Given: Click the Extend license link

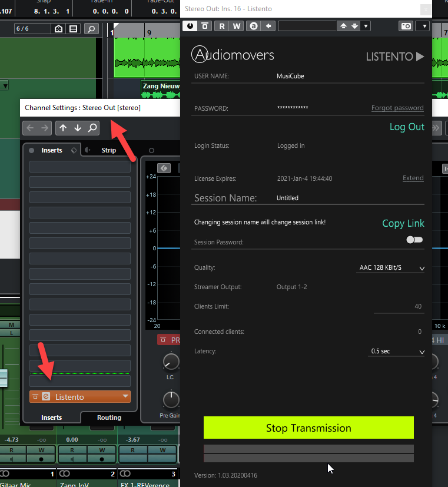Looking at the screenshot, I should (x=413, y=178).
